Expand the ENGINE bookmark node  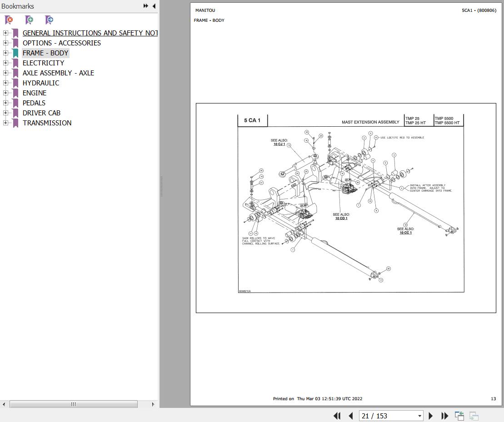pyautogui.click(x=5, y=93)
